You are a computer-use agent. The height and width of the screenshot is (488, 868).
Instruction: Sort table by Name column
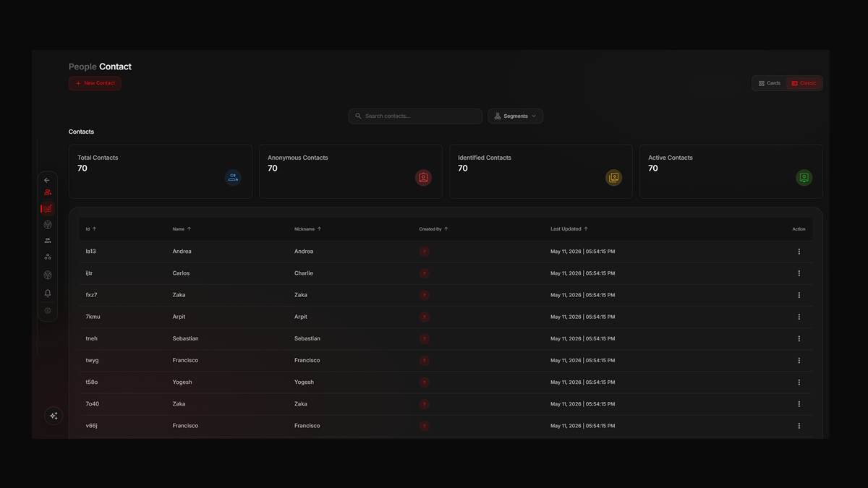pyautogui.click(x=182, y=229)
